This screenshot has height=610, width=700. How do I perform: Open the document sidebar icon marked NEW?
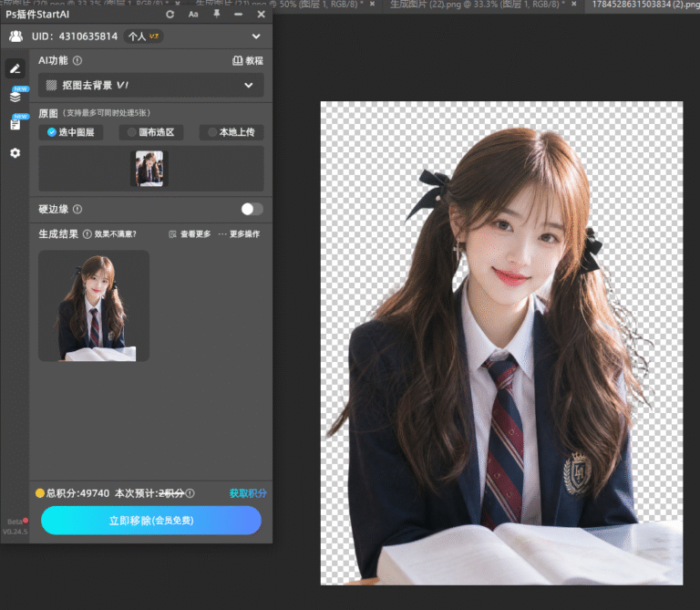tap(15, 124)
